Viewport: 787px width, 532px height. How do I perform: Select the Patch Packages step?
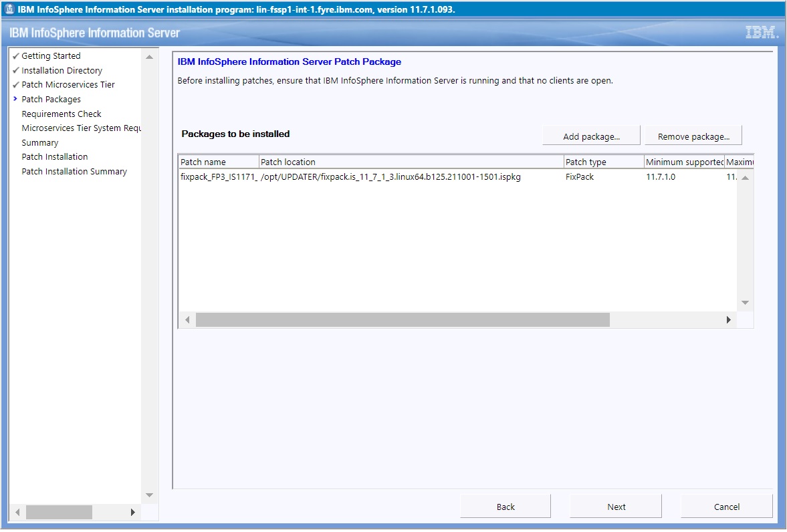pyautogui.click(x=51, y=99)
